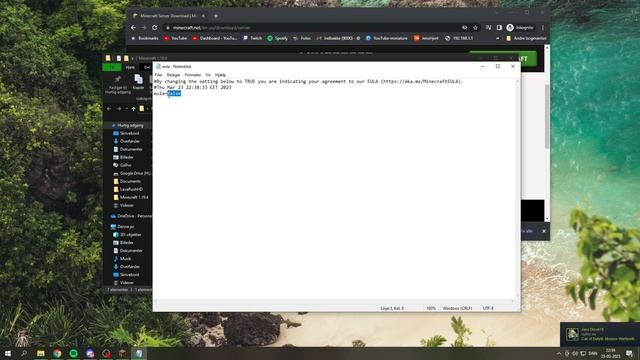Open the Vis menu in Notepad
Image resolution: width=640 pixels, height=360 pixels.
pyautogui.click(x=208, y=75)
